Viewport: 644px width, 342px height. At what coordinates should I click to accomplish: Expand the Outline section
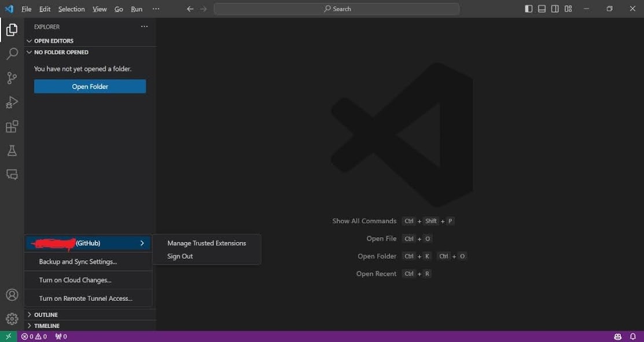click(90, 314)
